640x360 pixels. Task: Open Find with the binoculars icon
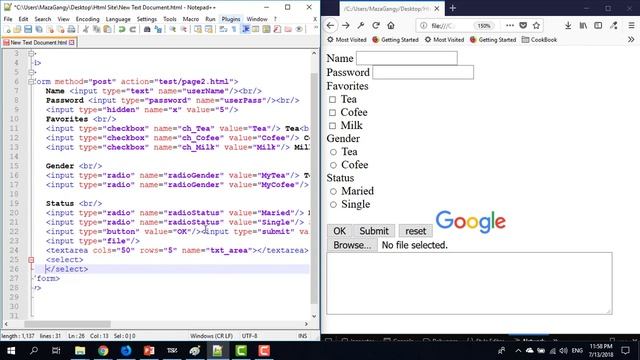(147, 29)
